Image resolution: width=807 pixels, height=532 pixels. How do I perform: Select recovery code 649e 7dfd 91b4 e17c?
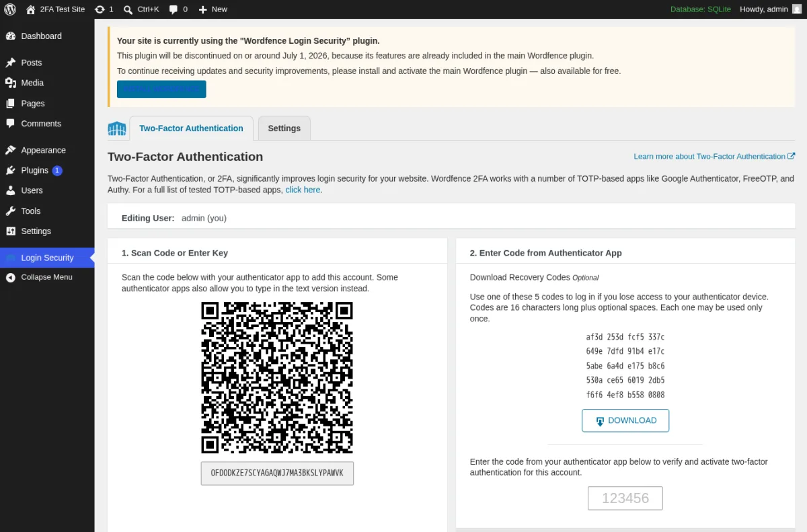point(625,351)
